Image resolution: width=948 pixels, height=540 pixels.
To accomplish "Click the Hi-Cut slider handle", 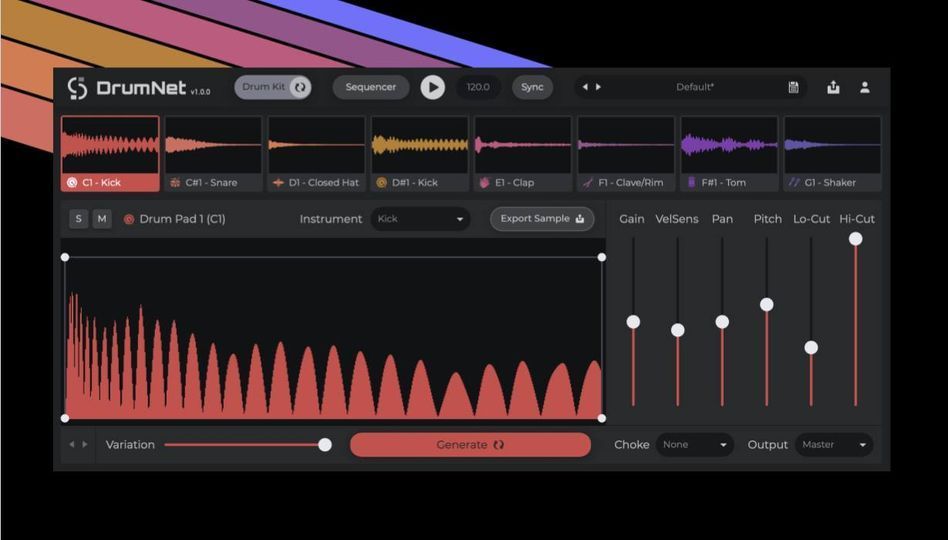I will tap(855, 239).
